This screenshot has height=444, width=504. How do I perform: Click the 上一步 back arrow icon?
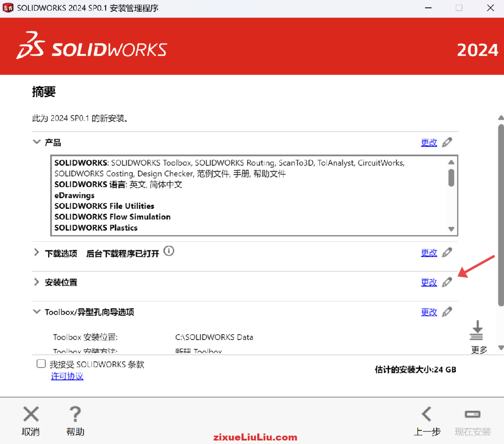(427, 414)
